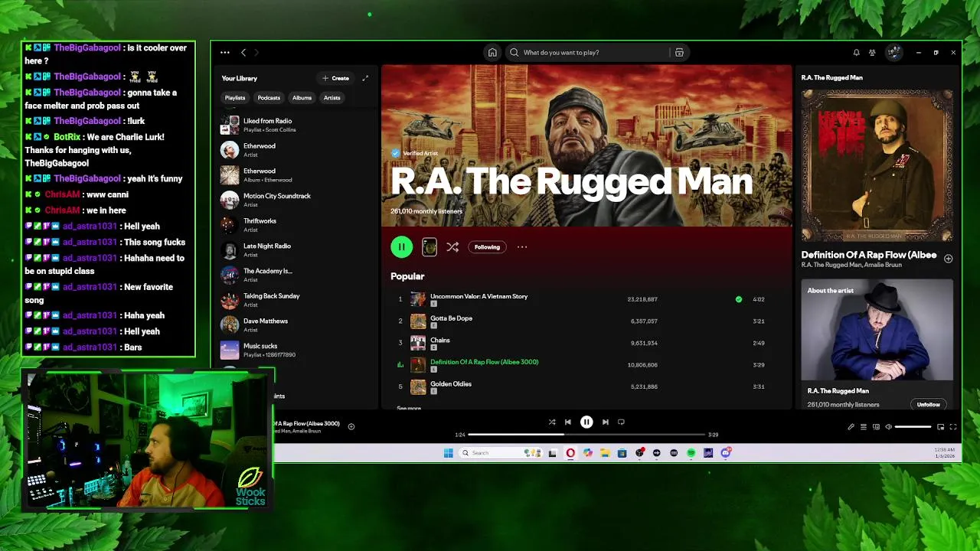Mute audio with the speaker icon
Viewport: 980px width, 551px height.
(889, 427)
